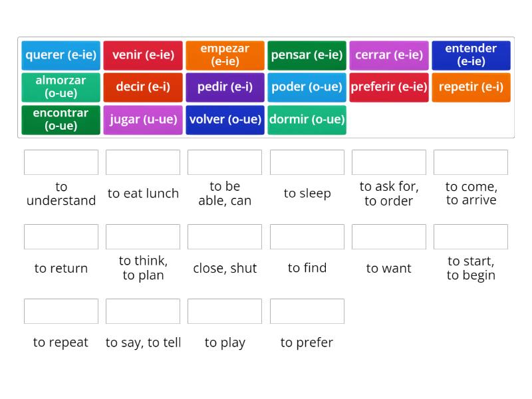
Task: Click the "preferir (e-ie)" tile
Action: [x=389, y=87]
